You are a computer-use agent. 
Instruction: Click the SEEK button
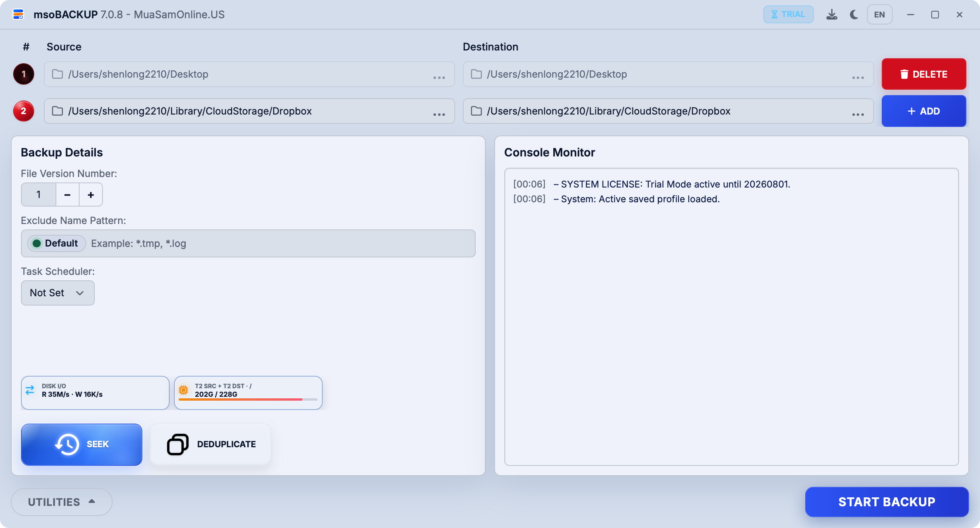82,445
